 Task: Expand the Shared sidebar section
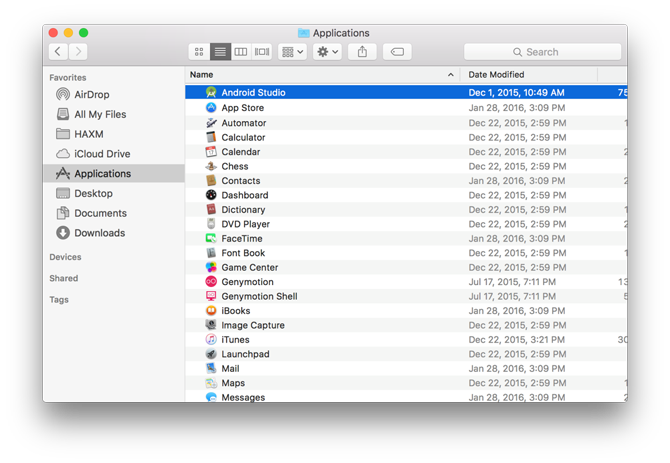(64, 278)
